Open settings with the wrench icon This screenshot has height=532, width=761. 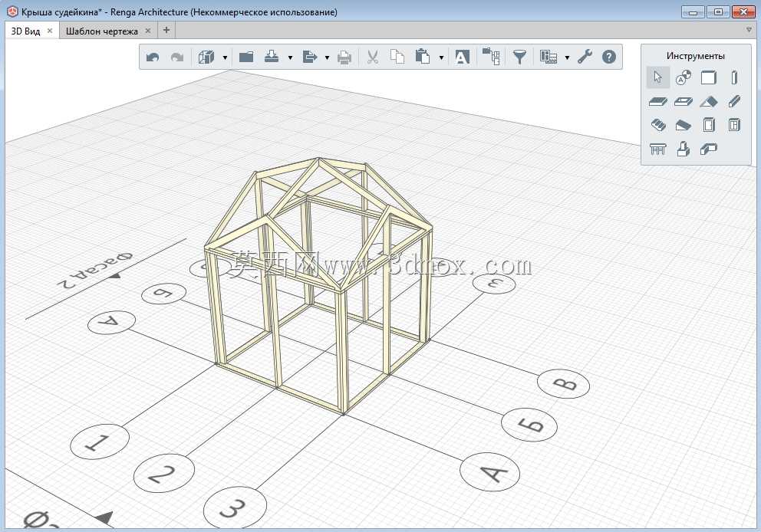click(x=585, y=57)
